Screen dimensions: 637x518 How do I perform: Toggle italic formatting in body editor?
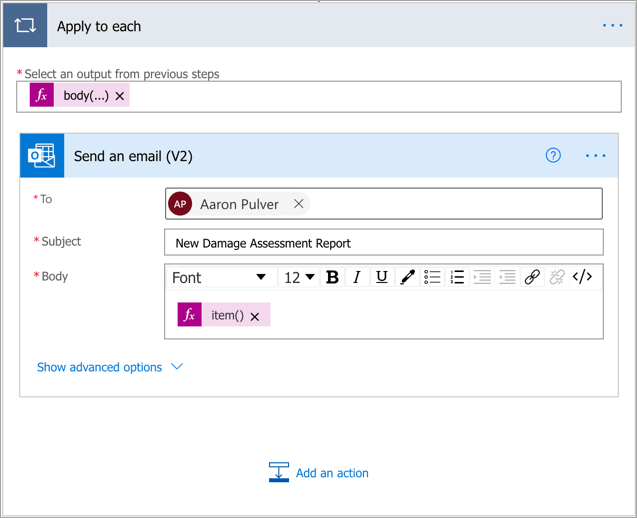click(357, 277)
